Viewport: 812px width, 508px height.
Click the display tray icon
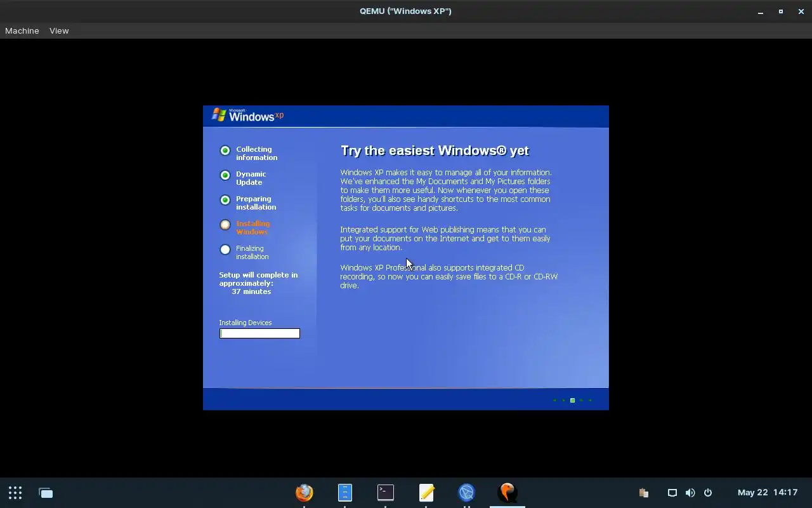pos(672,493)
